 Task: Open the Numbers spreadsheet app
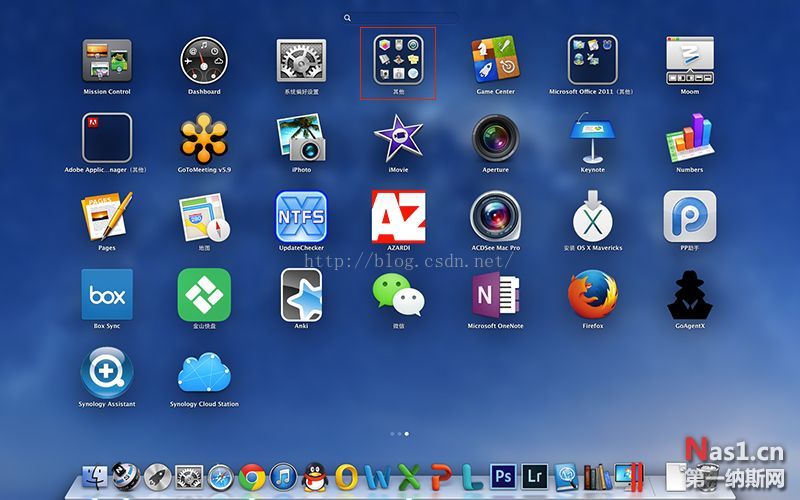pos(690,138)
